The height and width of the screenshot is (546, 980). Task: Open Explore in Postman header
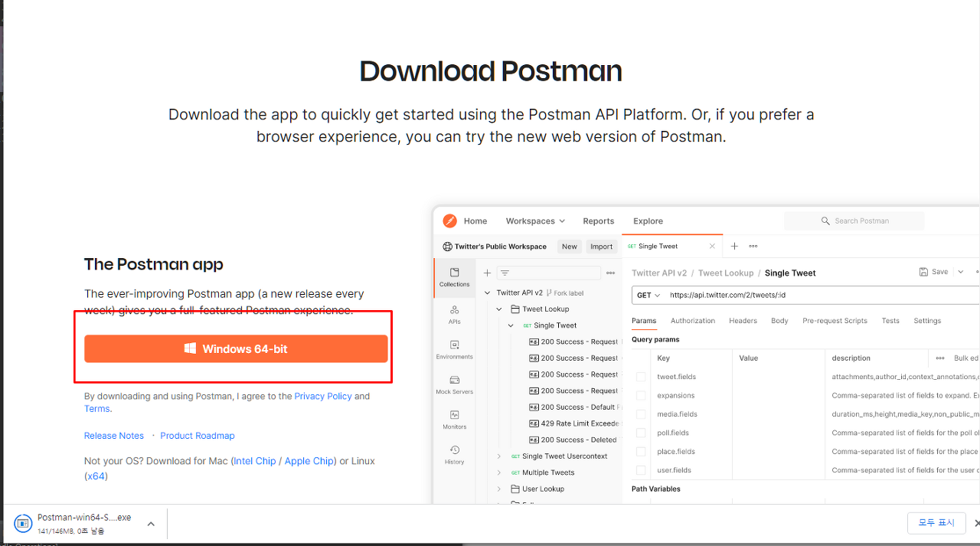tap(648, 221)
